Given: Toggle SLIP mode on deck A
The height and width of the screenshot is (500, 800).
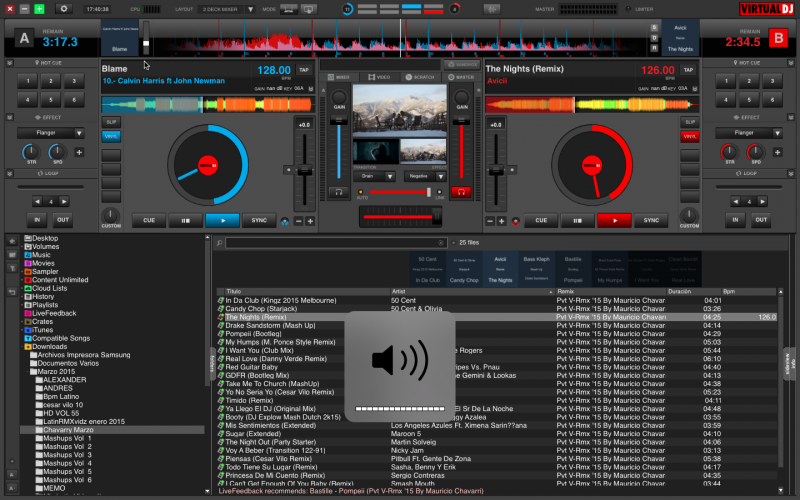Looking at the screenshot, I should [111, 122].
